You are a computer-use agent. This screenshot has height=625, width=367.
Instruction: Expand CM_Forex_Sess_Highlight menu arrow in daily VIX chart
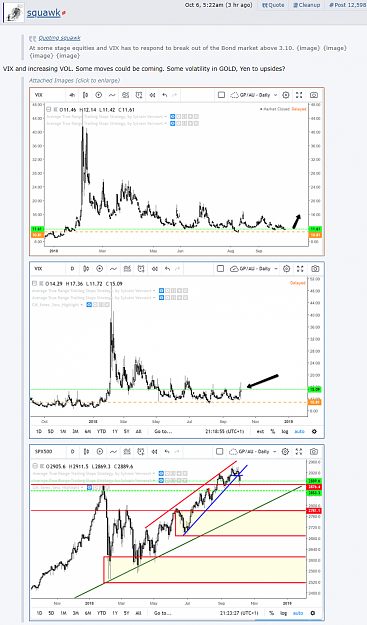[82, 305]
